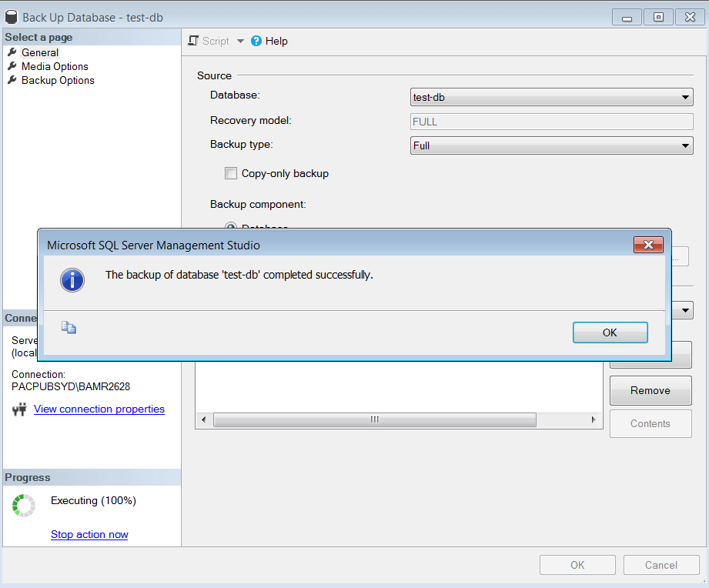709x588 pixels.
Task: Enable the Copy-only backup checkbox
Action: click(231, 174)
